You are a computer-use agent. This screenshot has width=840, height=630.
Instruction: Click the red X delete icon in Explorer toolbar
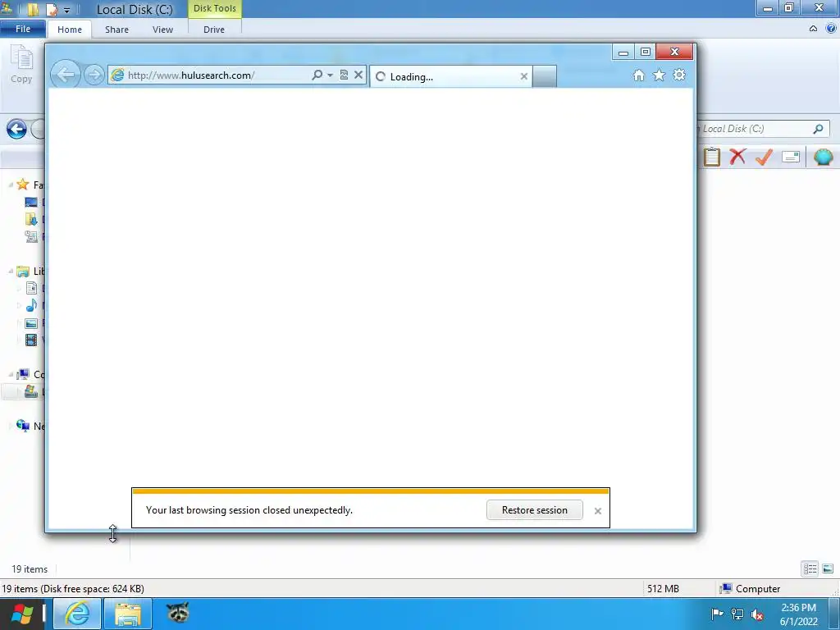pyautogui.click(x=737, y=157)
